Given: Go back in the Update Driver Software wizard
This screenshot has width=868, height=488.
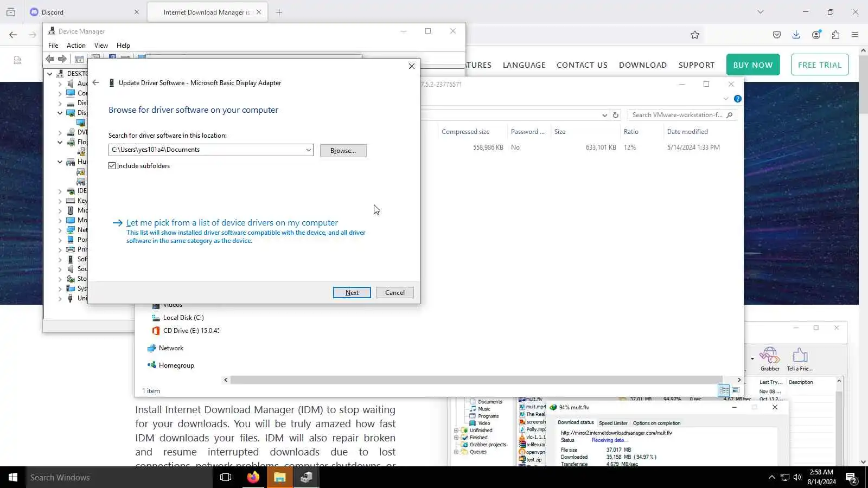Looking at the screenshot, I should pyautogui.click(x=96, y=83).
